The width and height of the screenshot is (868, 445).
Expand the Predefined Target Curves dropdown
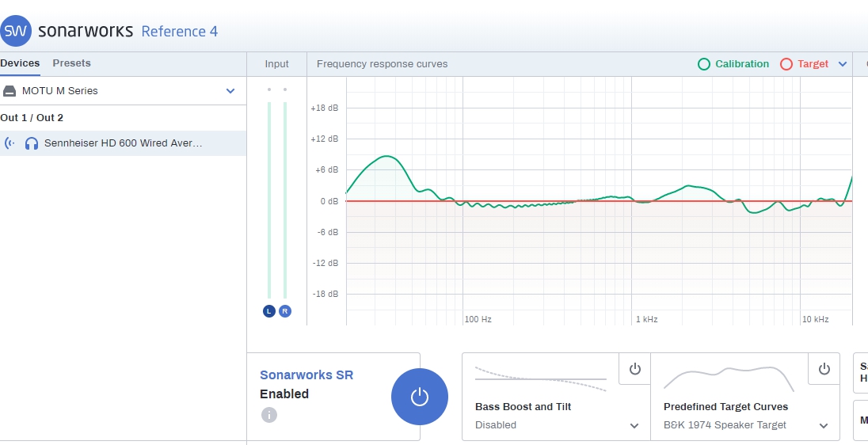(x=824, y=426)
